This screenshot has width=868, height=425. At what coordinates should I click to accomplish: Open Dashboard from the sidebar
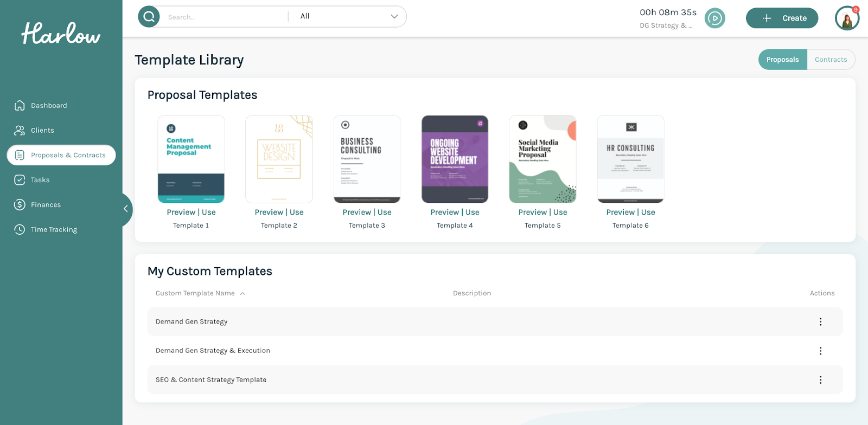click(49, 106)
